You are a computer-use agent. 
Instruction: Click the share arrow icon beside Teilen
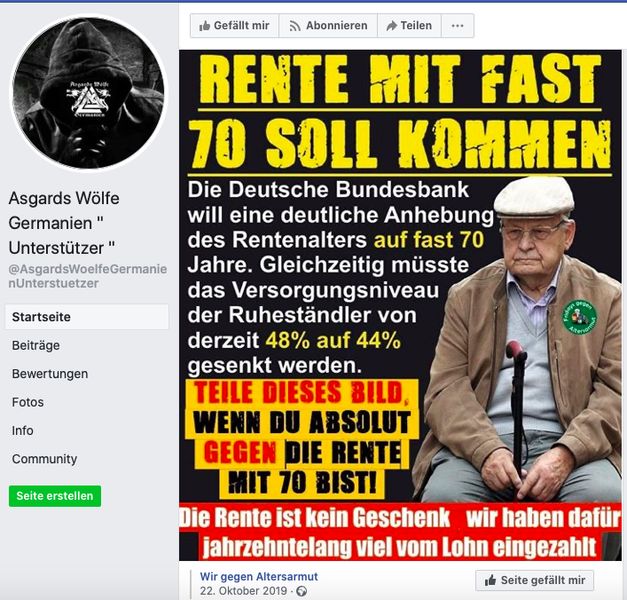tap(391, 26)
